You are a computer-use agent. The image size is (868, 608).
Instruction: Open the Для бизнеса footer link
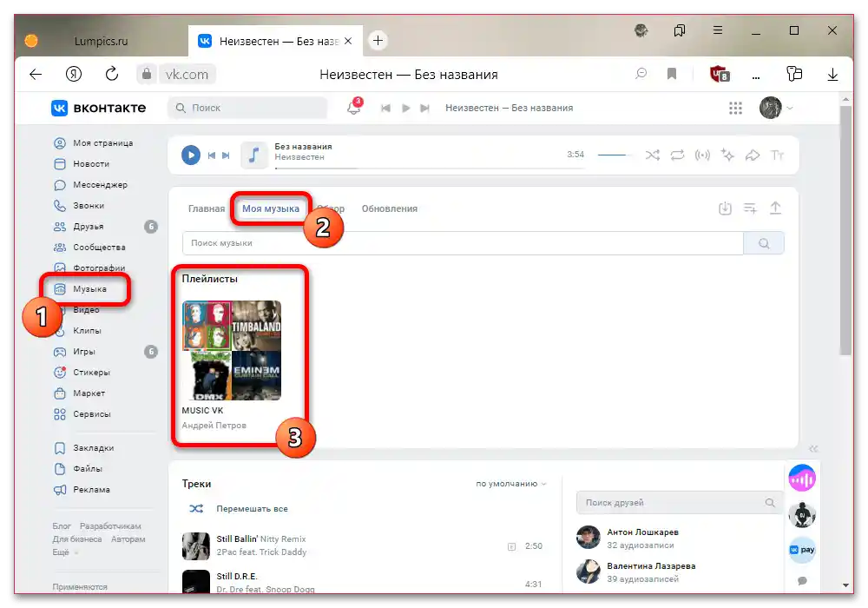(77, 539)
